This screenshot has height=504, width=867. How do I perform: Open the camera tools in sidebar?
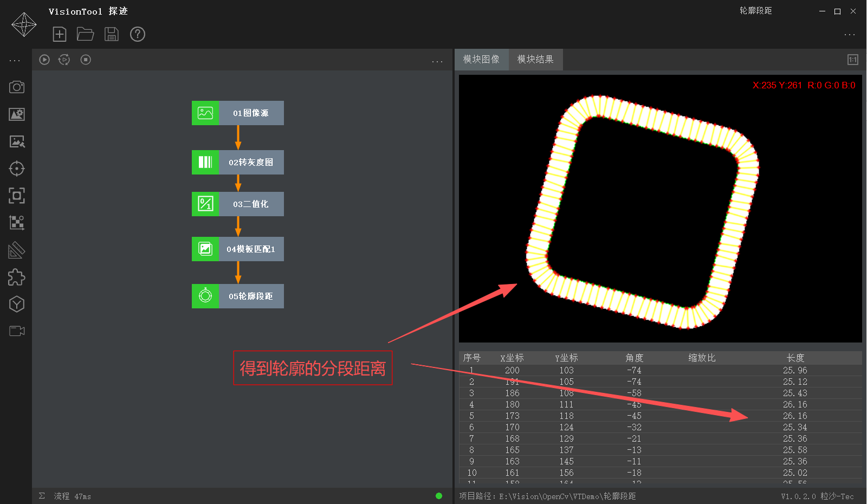[x=17, y=87]
